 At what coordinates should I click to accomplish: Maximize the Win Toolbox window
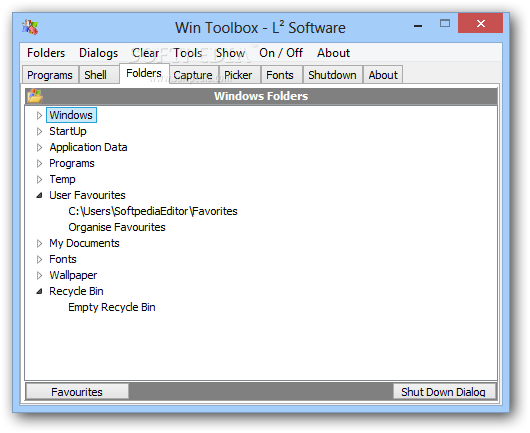(x=445, y=23)
